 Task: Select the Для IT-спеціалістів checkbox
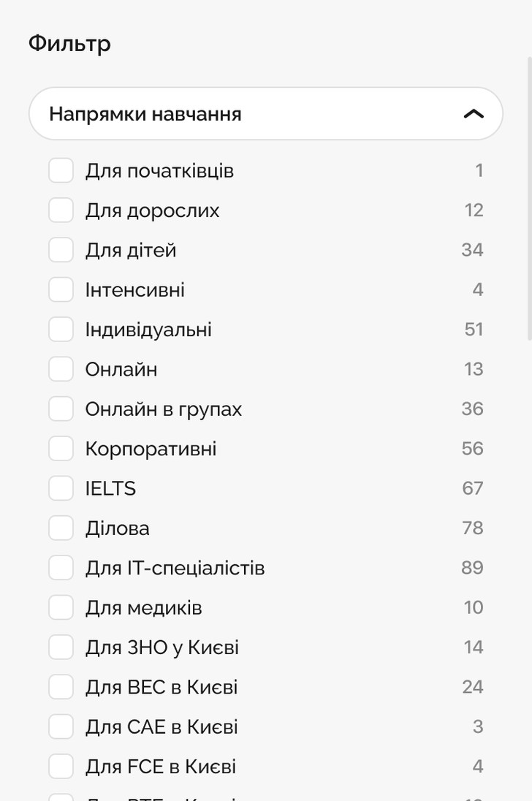click(x=61, y=568)
